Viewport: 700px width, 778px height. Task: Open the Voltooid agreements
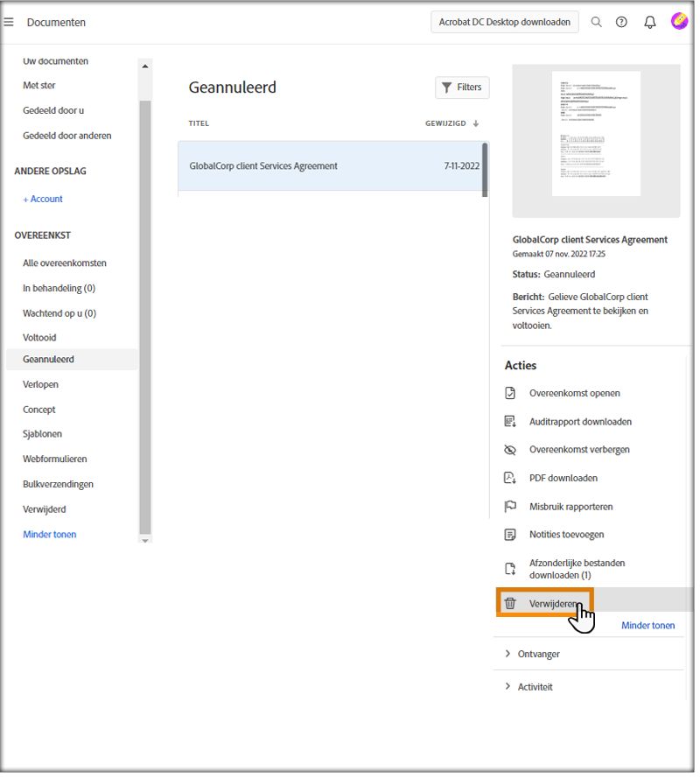click(x=39, y=338)
